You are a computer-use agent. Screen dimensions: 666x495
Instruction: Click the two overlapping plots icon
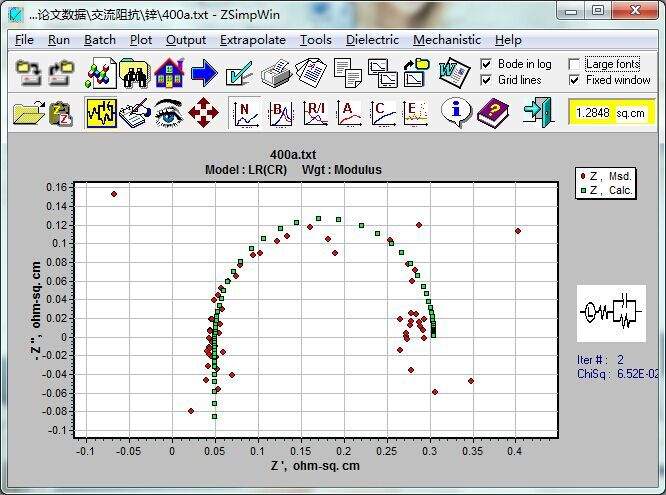(382, 73)
